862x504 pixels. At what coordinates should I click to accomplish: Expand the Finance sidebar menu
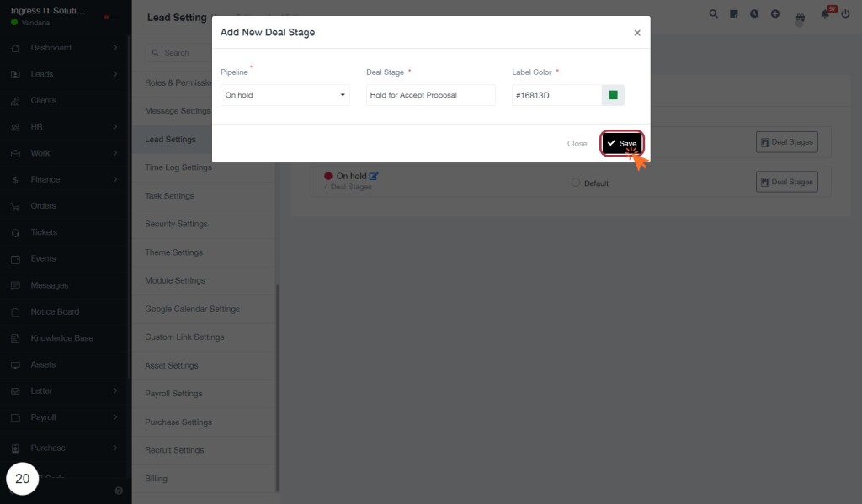[x=64, y=180]
